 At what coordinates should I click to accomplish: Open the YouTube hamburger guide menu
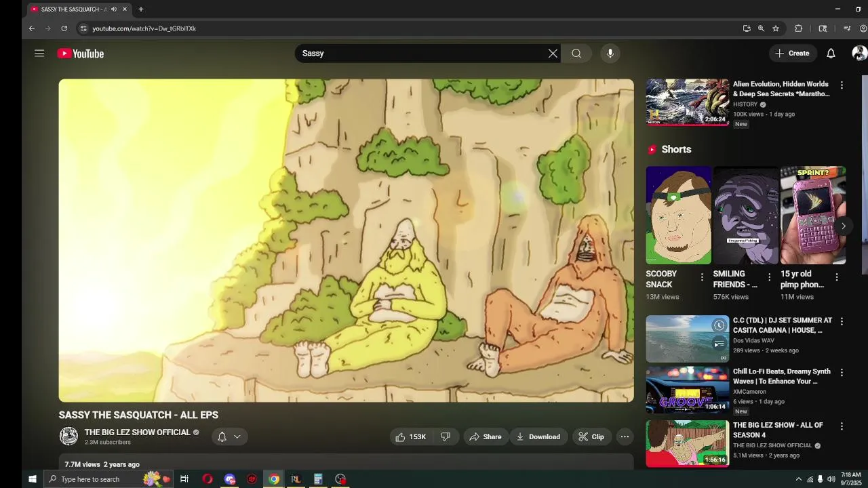(39, 54)
